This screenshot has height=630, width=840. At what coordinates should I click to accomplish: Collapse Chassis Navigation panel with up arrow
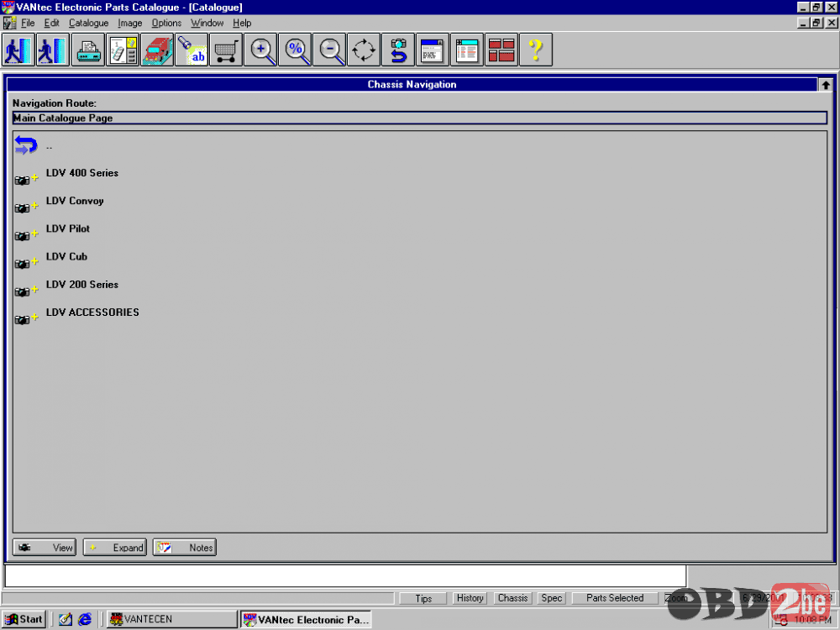[x=826, y=85]
